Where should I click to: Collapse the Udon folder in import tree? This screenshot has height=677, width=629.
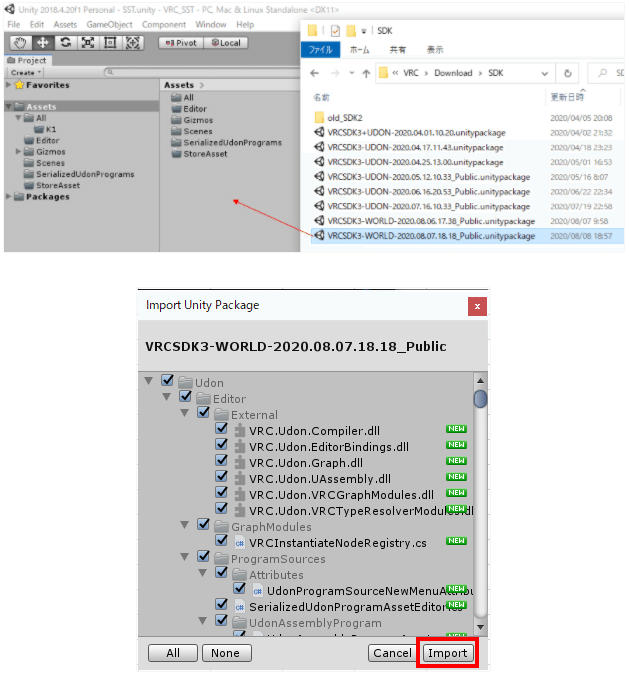[149, 381]
